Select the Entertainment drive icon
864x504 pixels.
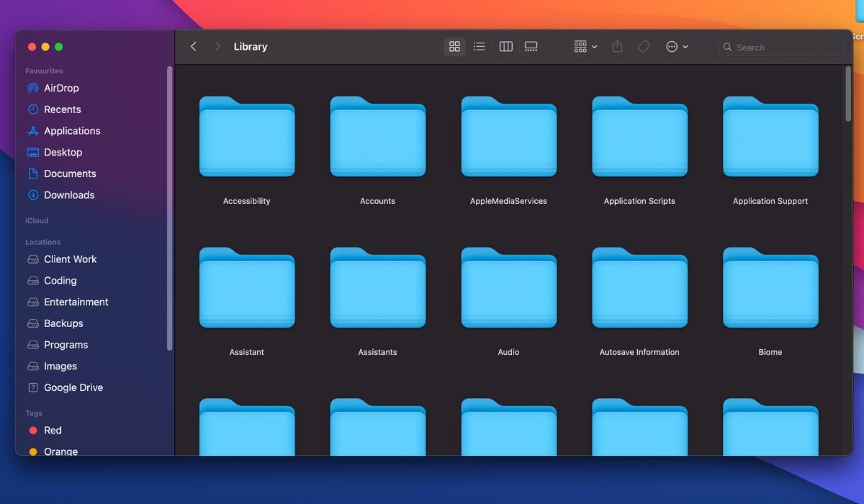click(x=32, y=302)
